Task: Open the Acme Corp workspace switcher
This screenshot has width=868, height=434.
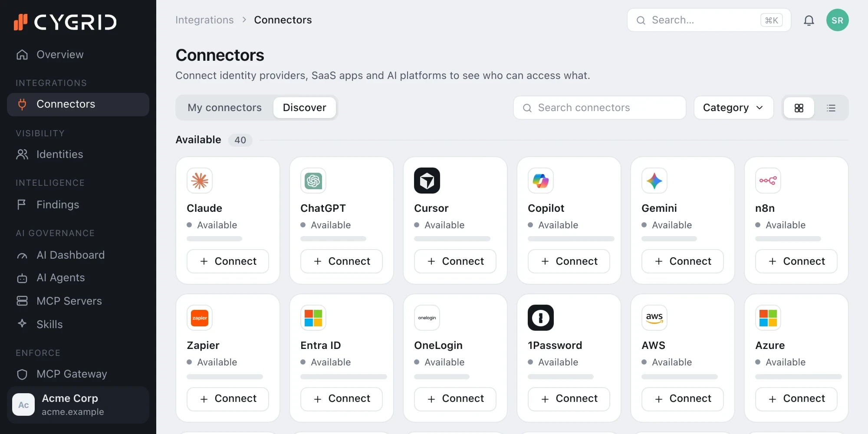Action: pos(78,405)
